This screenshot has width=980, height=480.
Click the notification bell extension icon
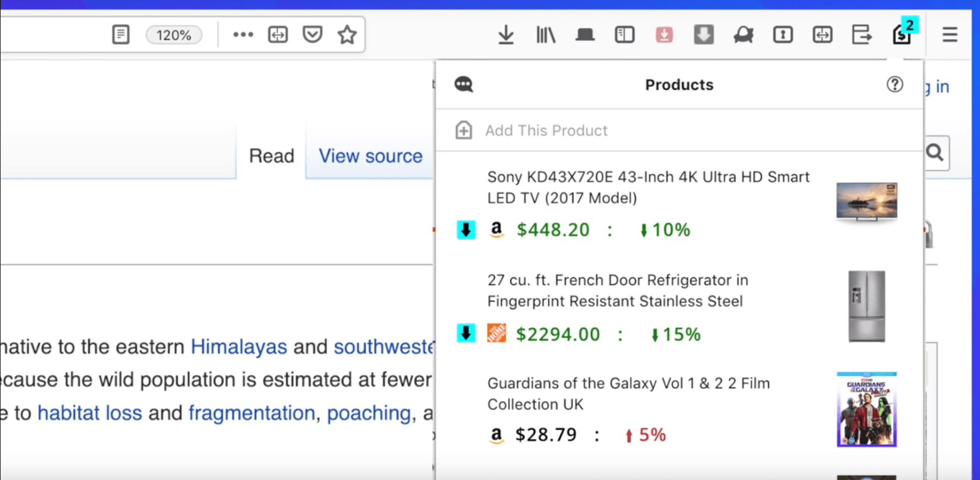[x=743, y=35]
